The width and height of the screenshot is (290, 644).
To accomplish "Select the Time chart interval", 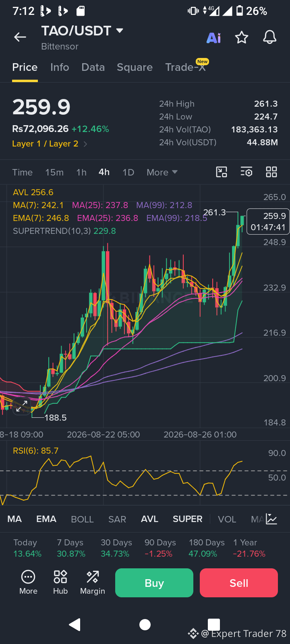I will click(x=22, y=172).
